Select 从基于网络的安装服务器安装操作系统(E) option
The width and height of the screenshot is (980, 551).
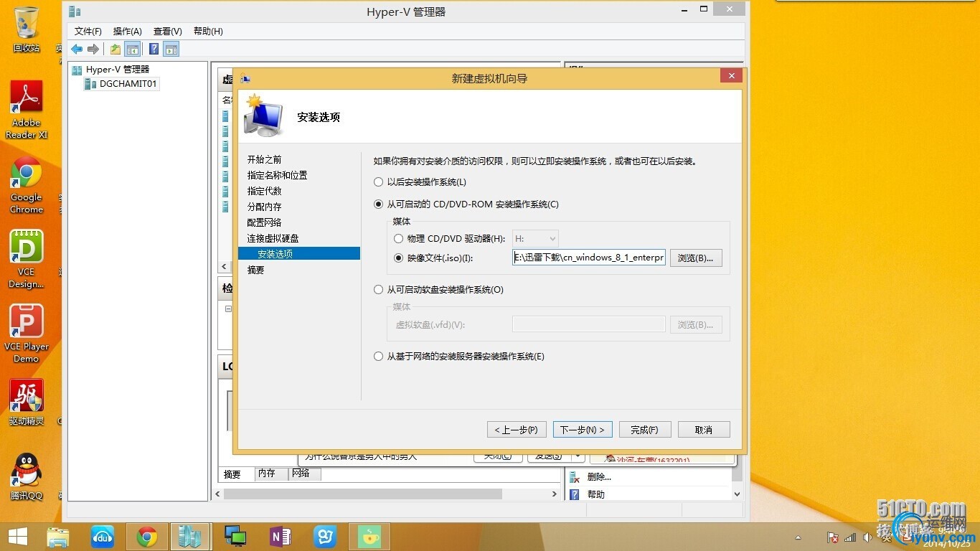[x=379, y=357]
